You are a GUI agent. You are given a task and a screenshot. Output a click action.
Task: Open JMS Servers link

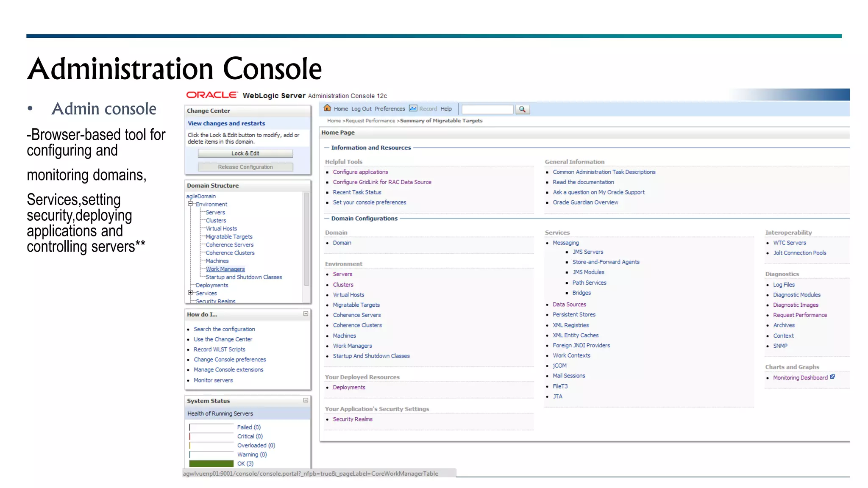point(588,252)
